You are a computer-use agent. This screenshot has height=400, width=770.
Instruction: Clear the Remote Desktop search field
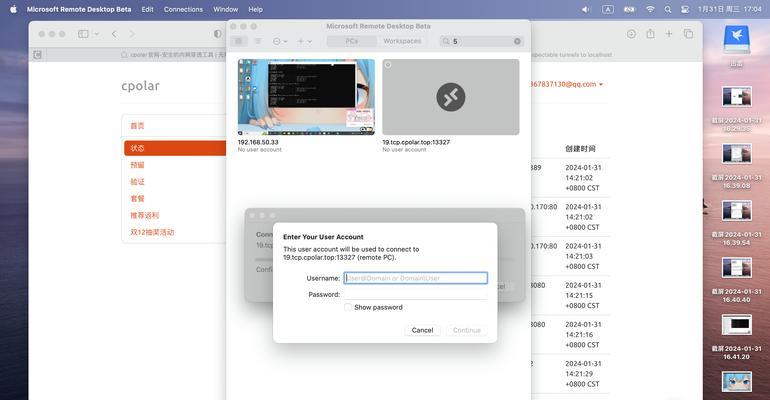pos(517,41)
